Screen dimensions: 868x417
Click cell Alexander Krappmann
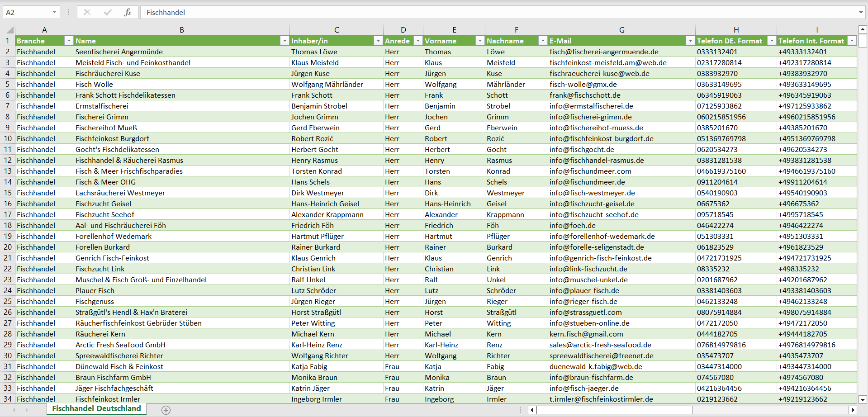coord(337,214)
